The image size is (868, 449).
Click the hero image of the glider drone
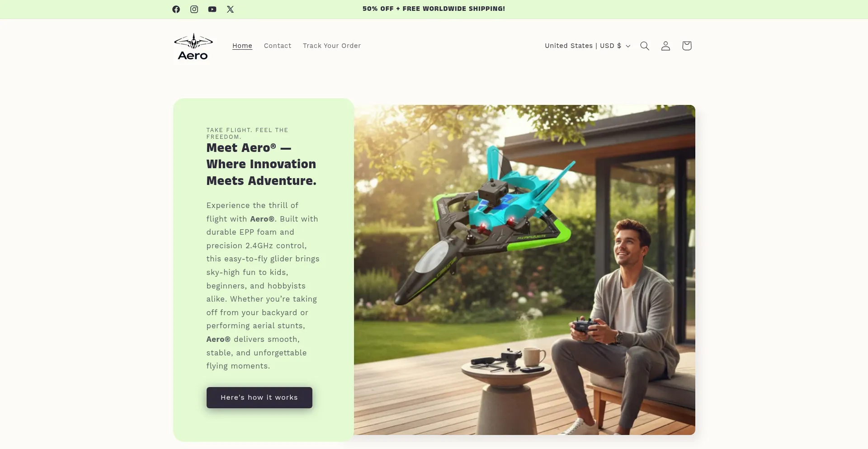(x=524, y=270)
